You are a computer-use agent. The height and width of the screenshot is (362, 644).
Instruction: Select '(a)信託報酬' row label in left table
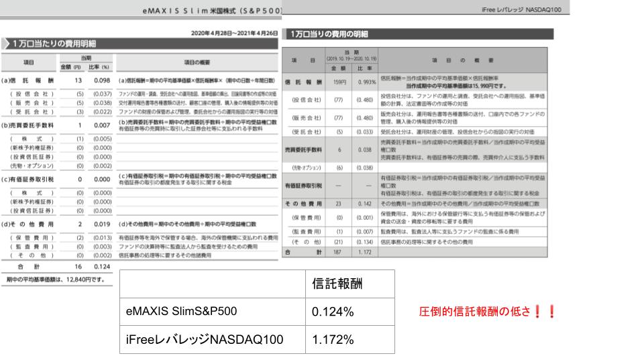28,80
